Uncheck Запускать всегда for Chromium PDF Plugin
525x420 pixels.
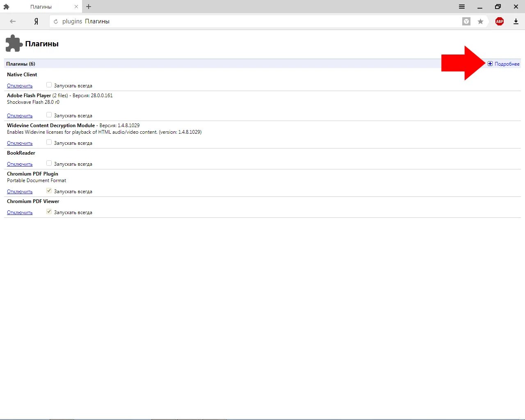click(49, 191)
